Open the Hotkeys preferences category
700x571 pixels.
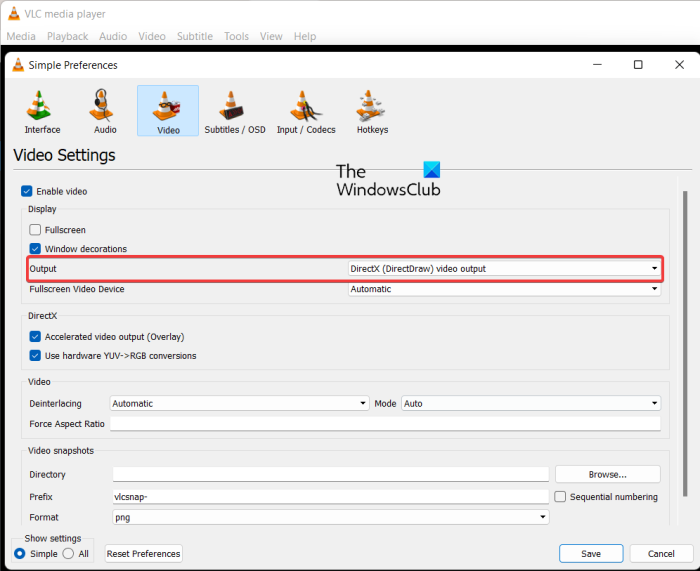click(x=372, y=112)
